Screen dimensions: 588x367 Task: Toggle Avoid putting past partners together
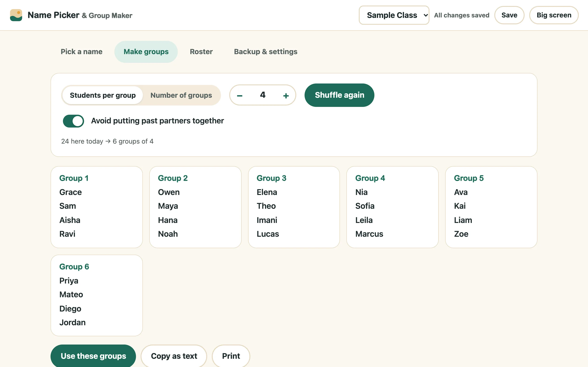coord(73,121)
